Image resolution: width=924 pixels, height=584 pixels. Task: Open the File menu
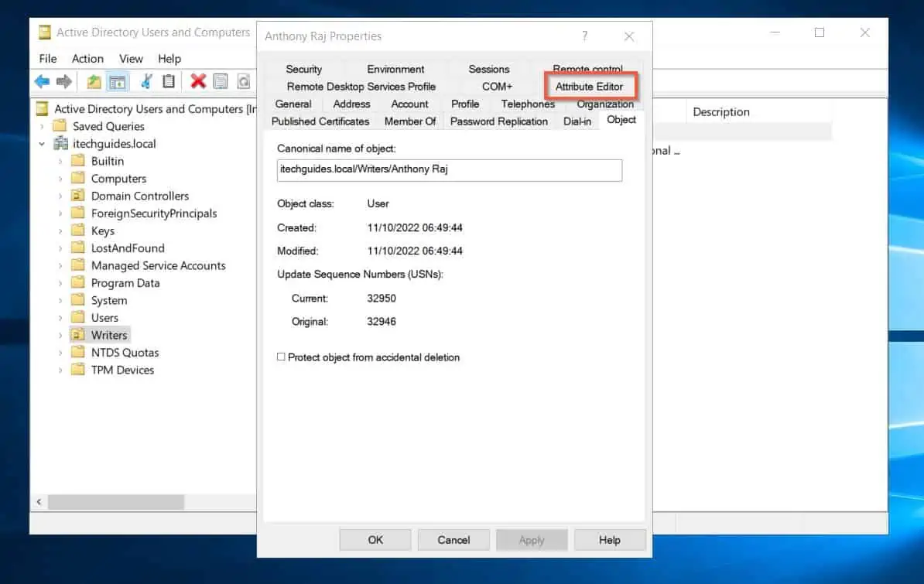[x=48, y=58]
